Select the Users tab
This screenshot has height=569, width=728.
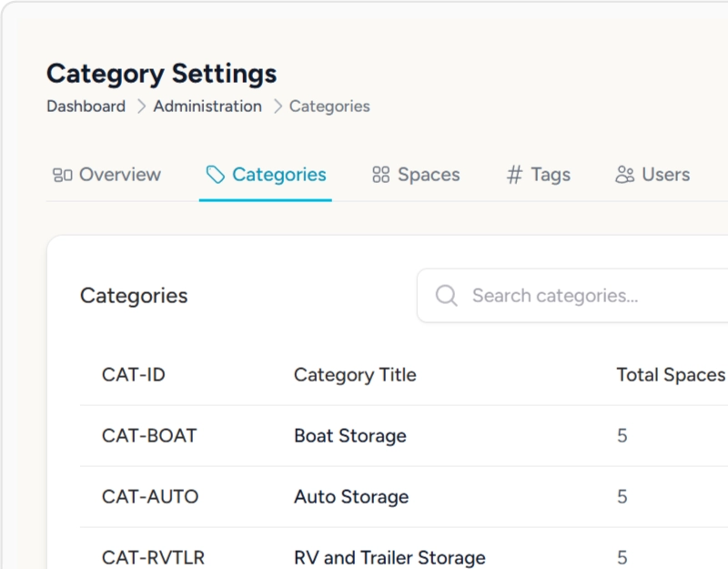(665, 175)
